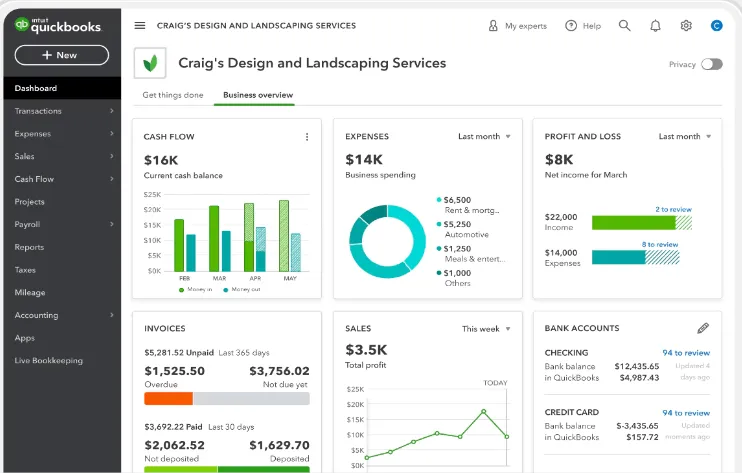The image size is (742, 473).
Task: Click the CREDIT CARD account heading
Action: coord(572,412)
